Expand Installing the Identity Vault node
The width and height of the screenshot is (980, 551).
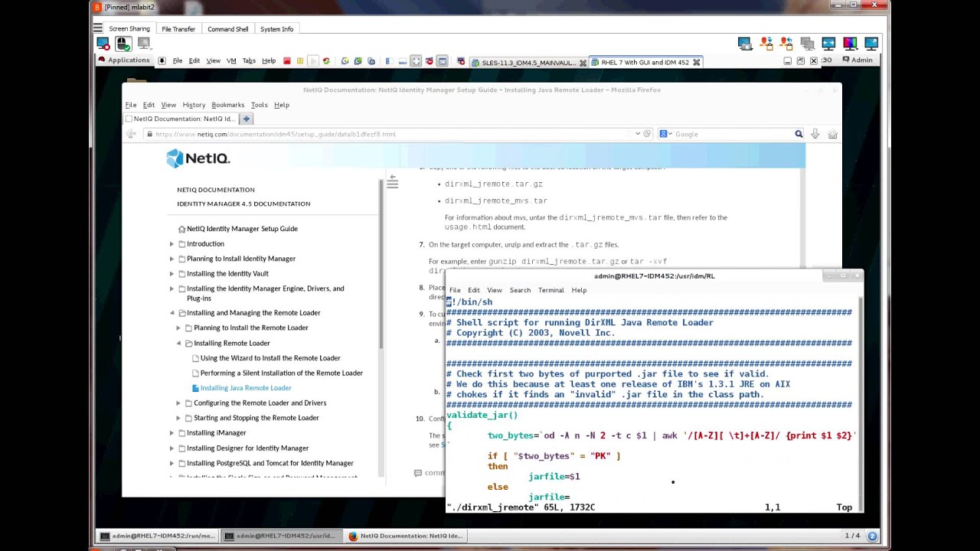pos(171,274)
